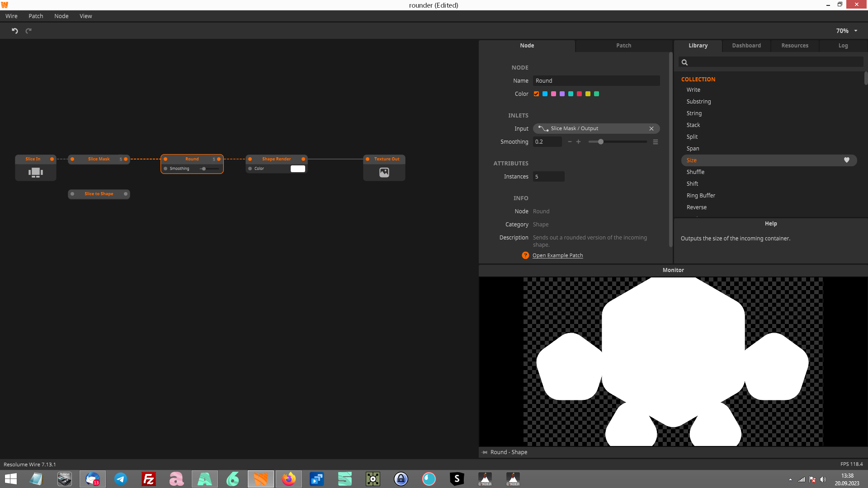Open the Patch menu
The image size is (868, 488).
(x=36, y=16)
